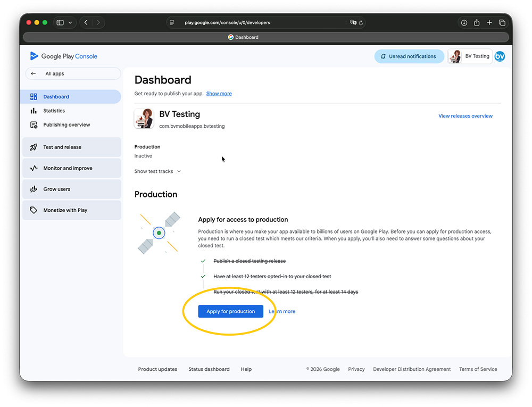Click the Help footer link
532x407 pixels.
click(246, 369)
